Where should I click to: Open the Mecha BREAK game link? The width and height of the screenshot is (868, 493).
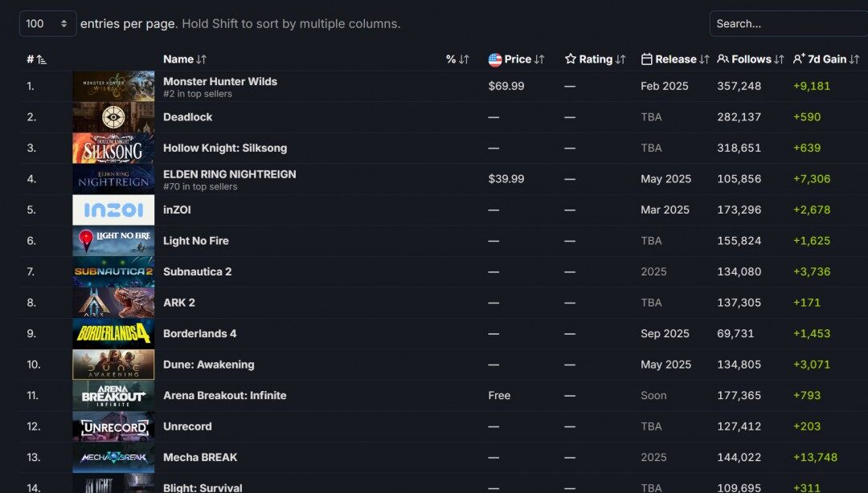pos(200,458)
